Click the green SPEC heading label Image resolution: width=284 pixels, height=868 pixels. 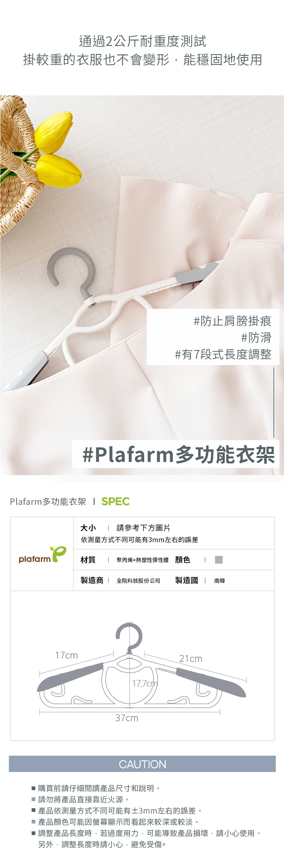pyautogui.click(x=115, y=502)
